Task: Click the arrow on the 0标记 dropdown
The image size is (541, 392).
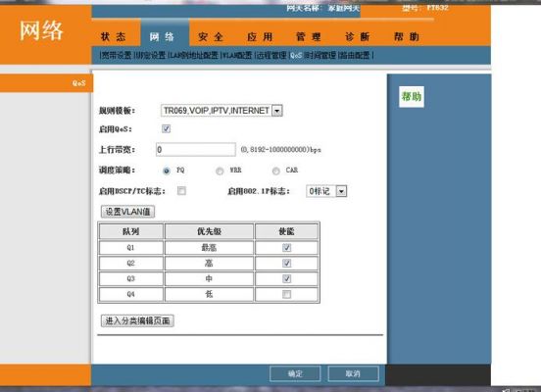Action: [341, 191]
